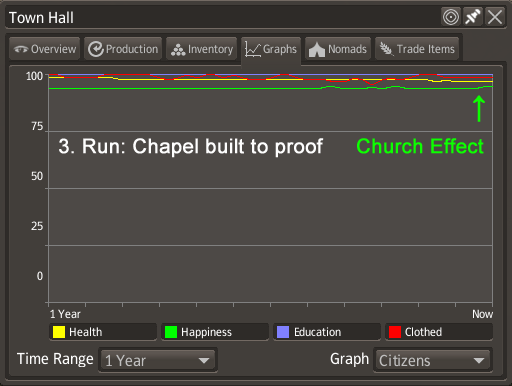Click the '25' y-axis value

click(37, 226)
